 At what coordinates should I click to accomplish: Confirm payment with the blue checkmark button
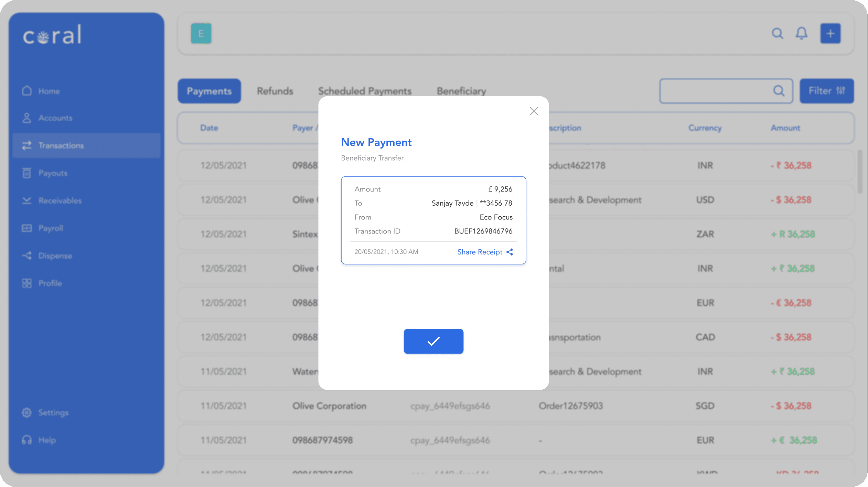[x=433, y=341]
